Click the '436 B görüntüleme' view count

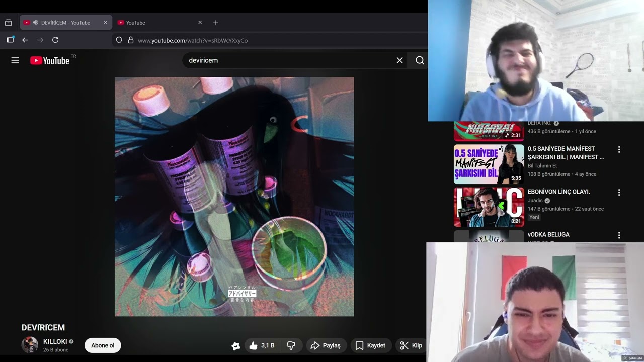(549, 131)
